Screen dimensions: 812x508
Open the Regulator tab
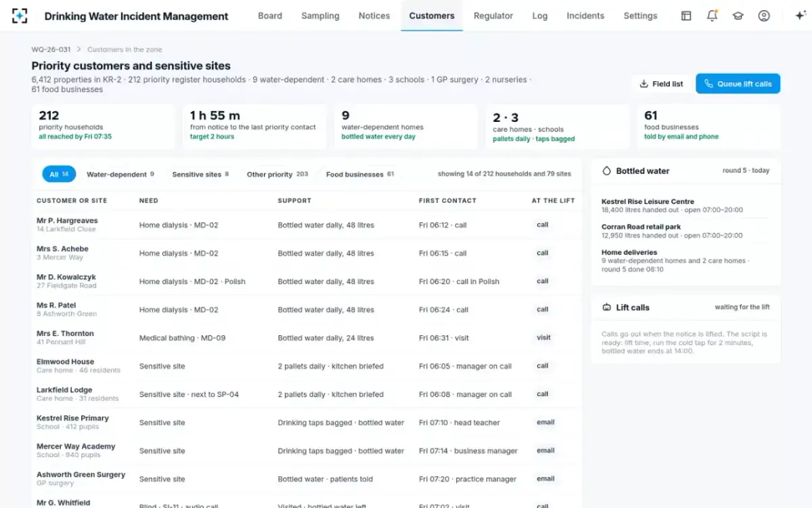tap(493, 16)
